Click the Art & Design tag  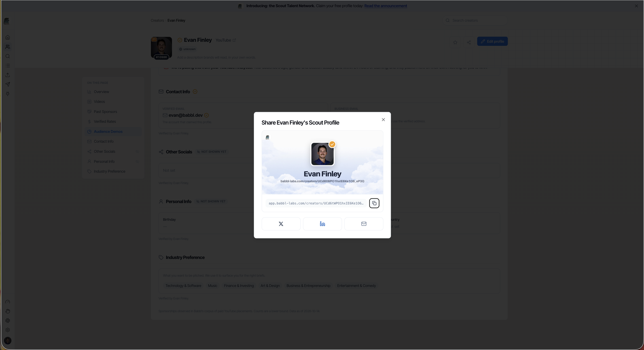click(270, 286)
